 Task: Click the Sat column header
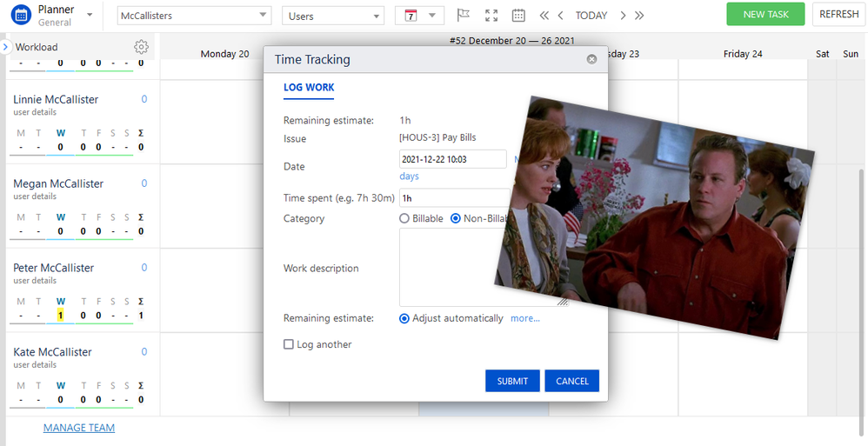point(823,54)
